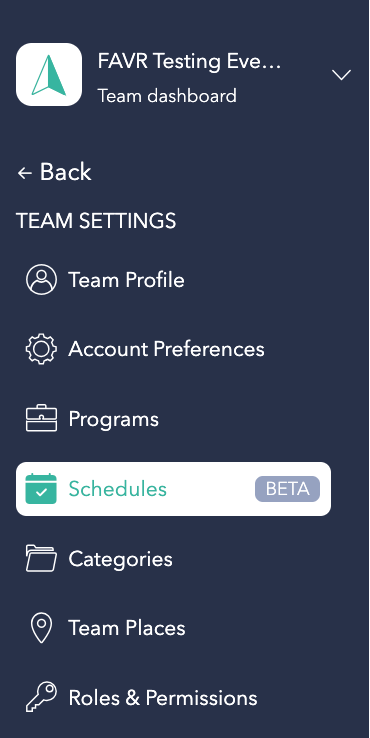Image resolution: width=370 pixels, height=738 pixels.
Task: Select the Schedules menu item
Action: [173, 489]
